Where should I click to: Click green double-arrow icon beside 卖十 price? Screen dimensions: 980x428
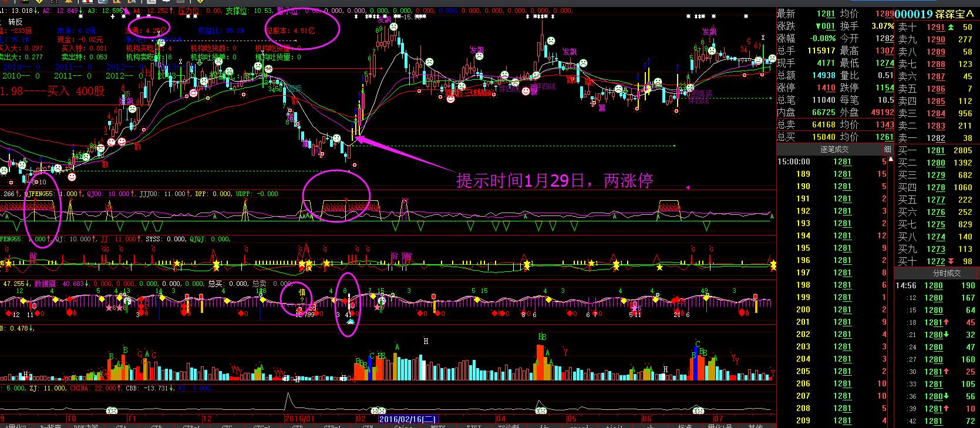point(951,27)
